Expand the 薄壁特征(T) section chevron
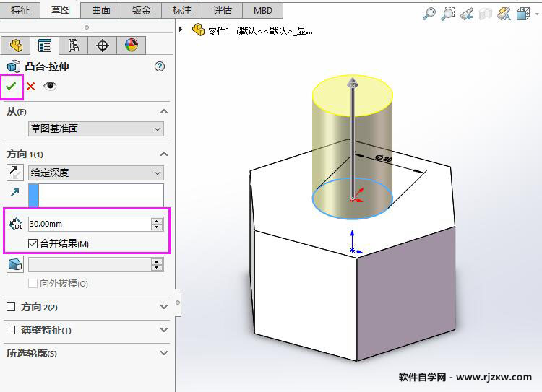 point(164,330)
